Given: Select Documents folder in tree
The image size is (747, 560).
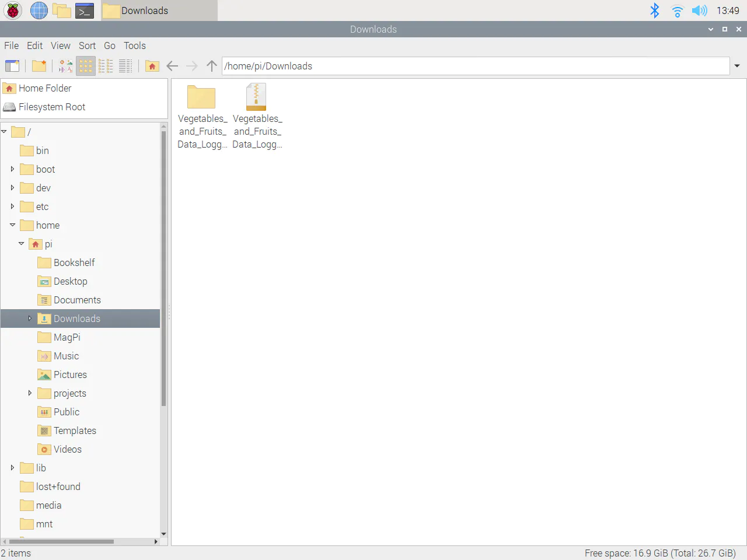Looking at the screenshot, I should click(69, 300).
